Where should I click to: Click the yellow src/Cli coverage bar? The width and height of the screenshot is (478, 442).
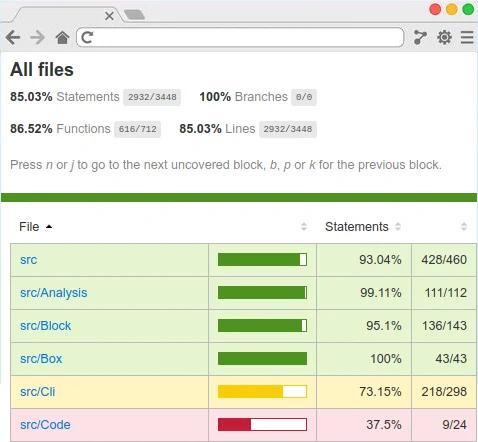pos(262,392)
